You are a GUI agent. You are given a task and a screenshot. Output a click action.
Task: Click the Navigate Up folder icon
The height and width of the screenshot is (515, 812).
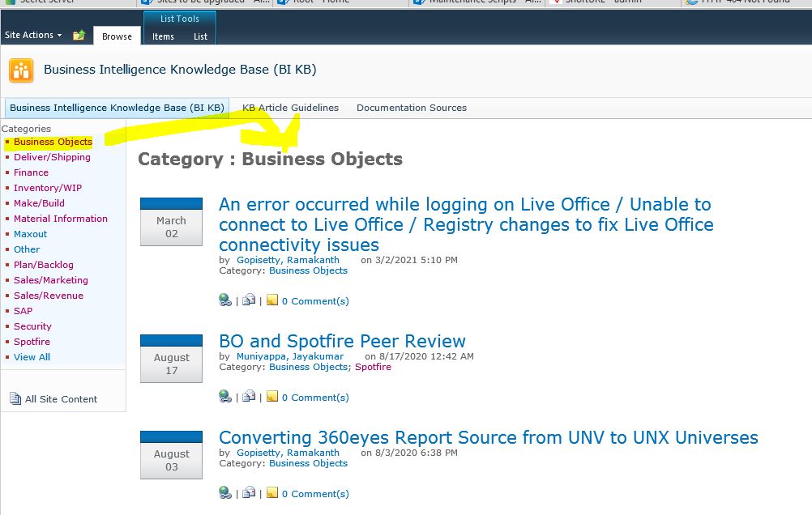79,35
